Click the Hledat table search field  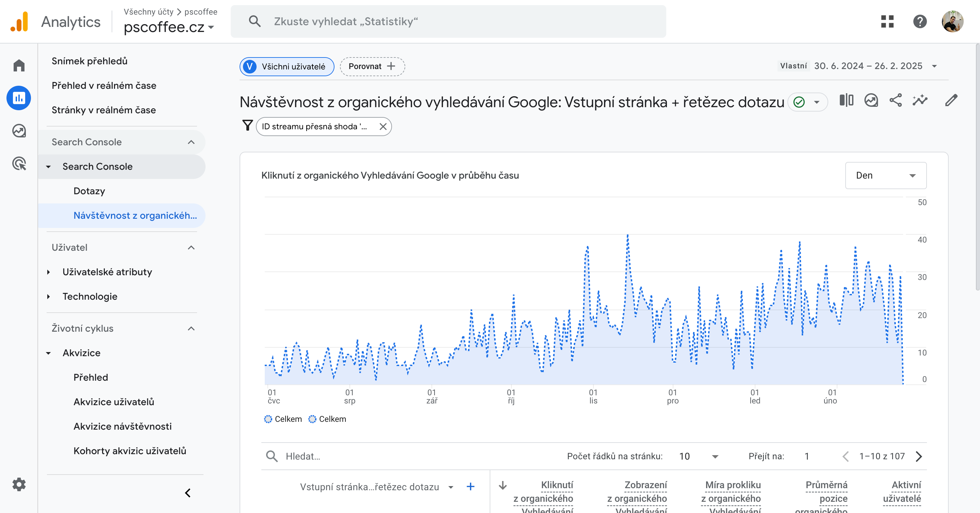342,456
